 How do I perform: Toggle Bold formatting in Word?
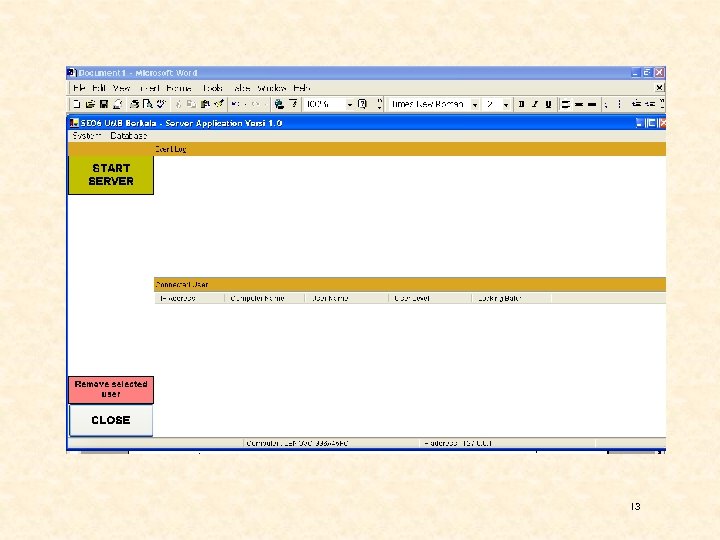click(x=521, y=104)
